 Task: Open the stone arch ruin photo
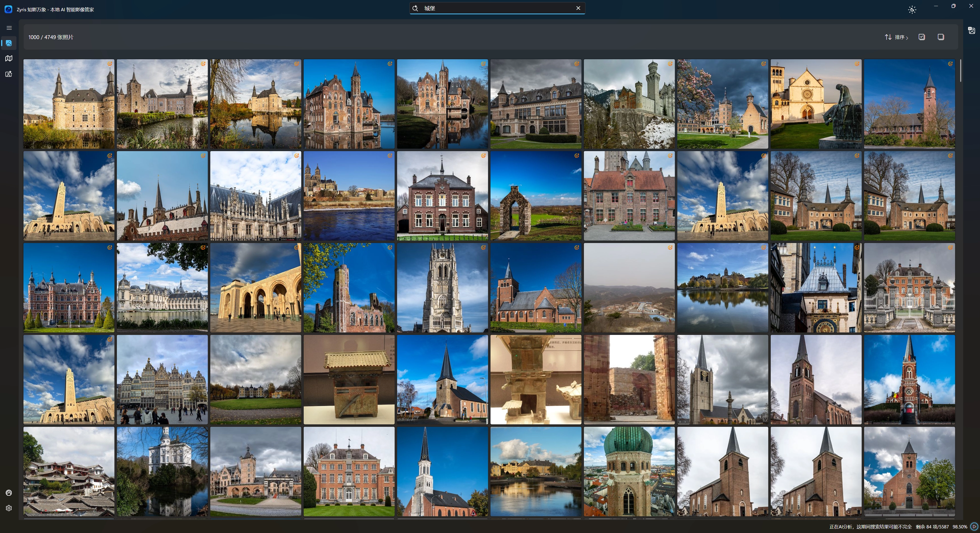pyautogui.click(x=536, y=196)
